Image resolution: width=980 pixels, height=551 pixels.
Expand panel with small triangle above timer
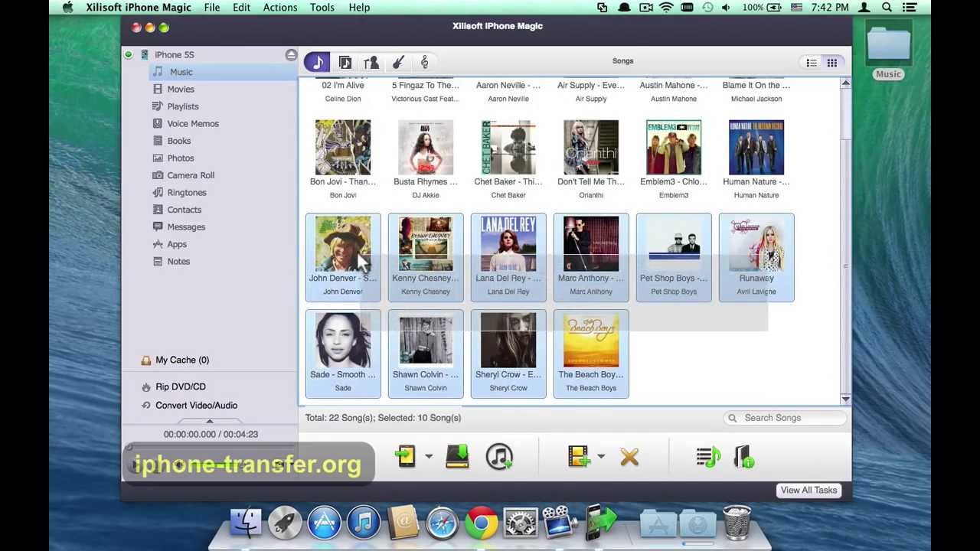(x=210, y=422)
